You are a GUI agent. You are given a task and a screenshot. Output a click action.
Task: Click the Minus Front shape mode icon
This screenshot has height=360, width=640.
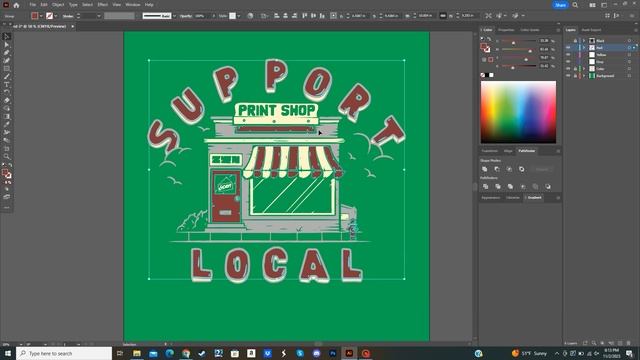click(x=497, y=169)
